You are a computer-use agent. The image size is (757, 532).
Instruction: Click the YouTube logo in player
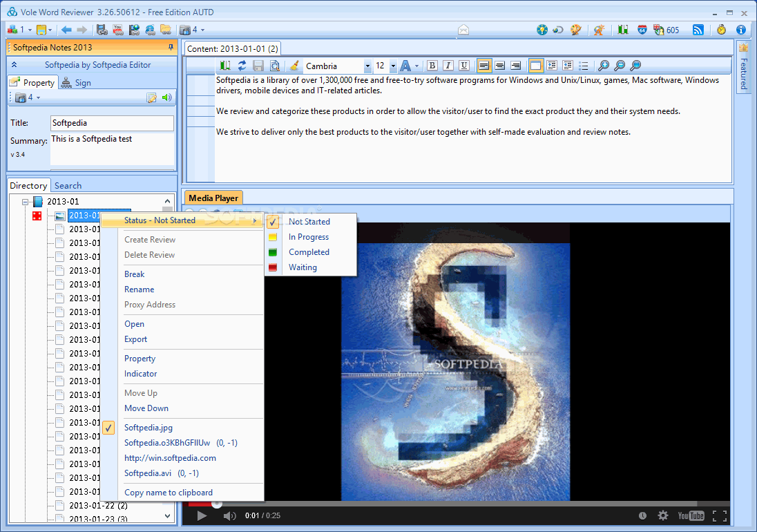tap(691, 515)
